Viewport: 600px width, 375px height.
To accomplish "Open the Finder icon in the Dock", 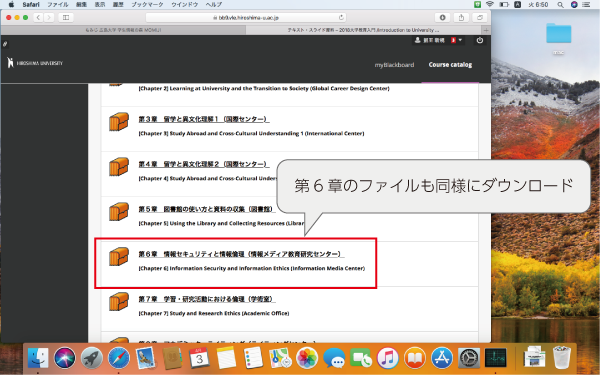I will [38, 358].
